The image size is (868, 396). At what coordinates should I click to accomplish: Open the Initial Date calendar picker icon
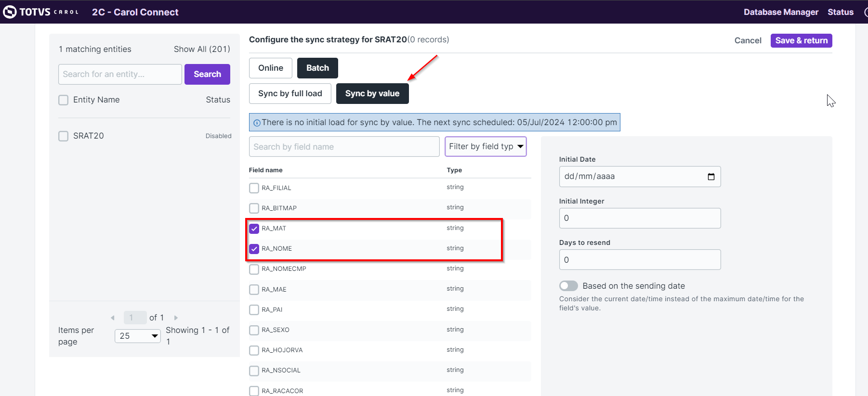(710, 177)
